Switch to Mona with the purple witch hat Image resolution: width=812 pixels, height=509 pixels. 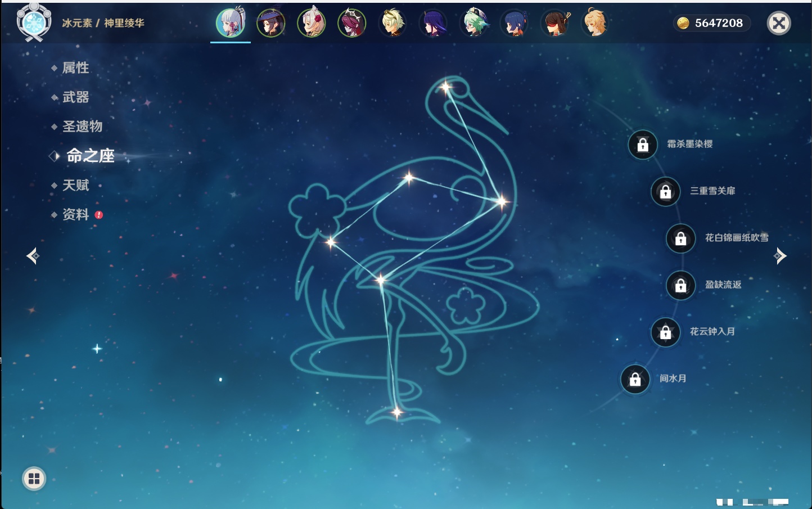click(x=271, y=23)
